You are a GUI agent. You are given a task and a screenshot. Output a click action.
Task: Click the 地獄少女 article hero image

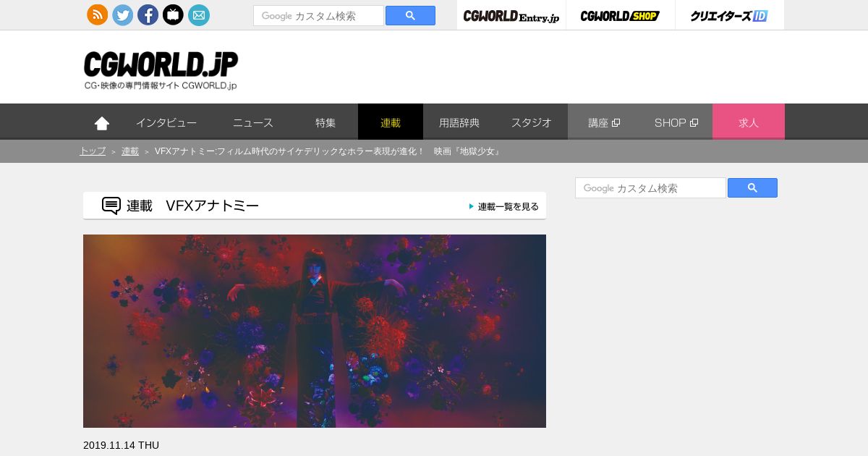[x=315, y=331]
